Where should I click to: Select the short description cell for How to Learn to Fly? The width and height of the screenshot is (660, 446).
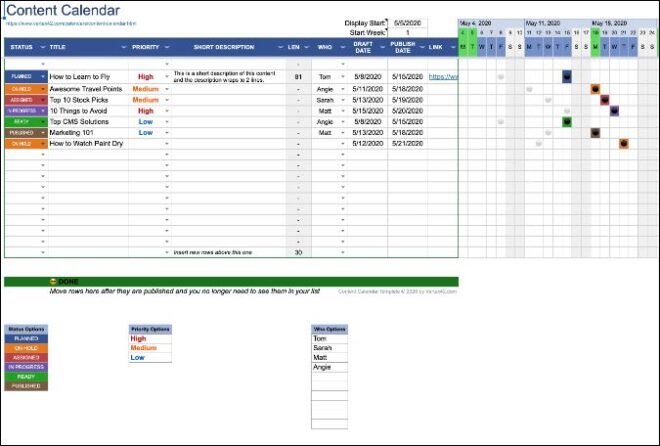(x=229, y=77)
